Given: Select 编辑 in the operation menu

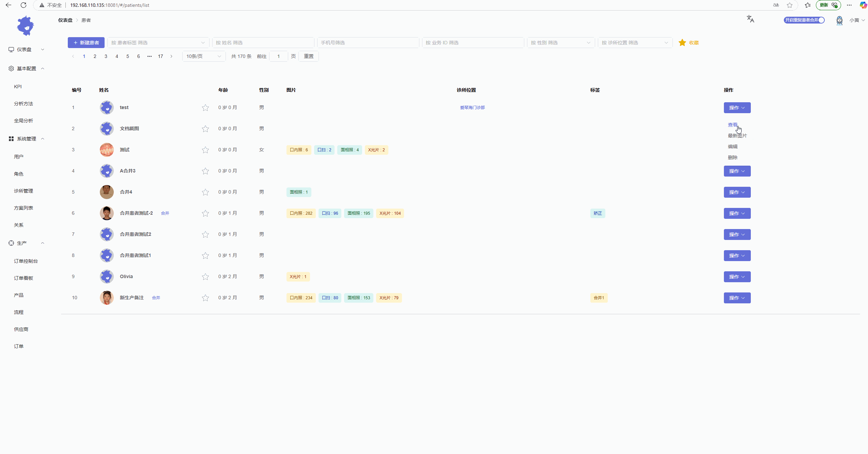Looking at the screenshot, I should (733, 147).
